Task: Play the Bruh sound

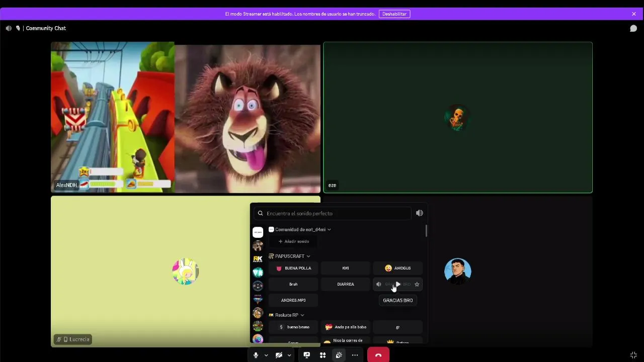Action: [293, 284]
